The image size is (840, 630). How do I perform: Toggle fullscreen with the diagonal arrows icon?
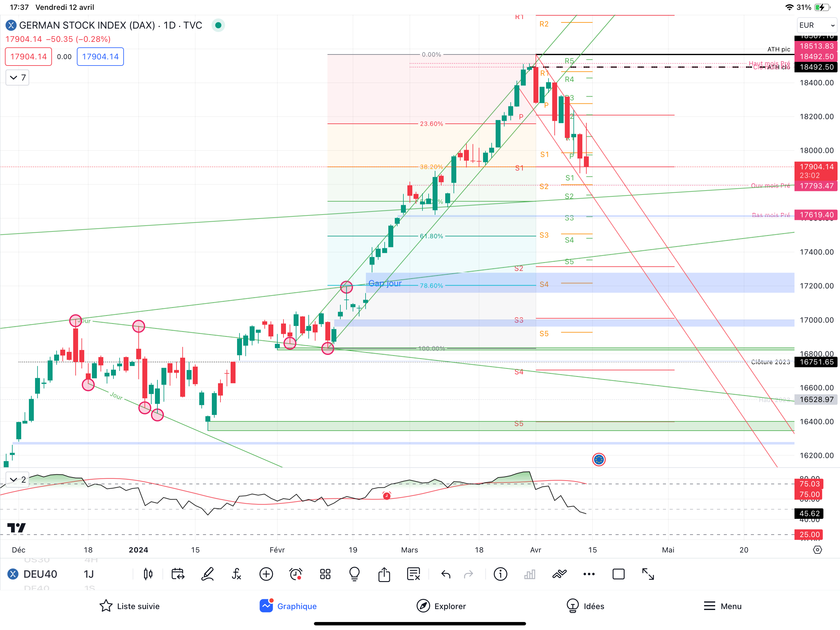pyautogui.click(x=648, y=574)
